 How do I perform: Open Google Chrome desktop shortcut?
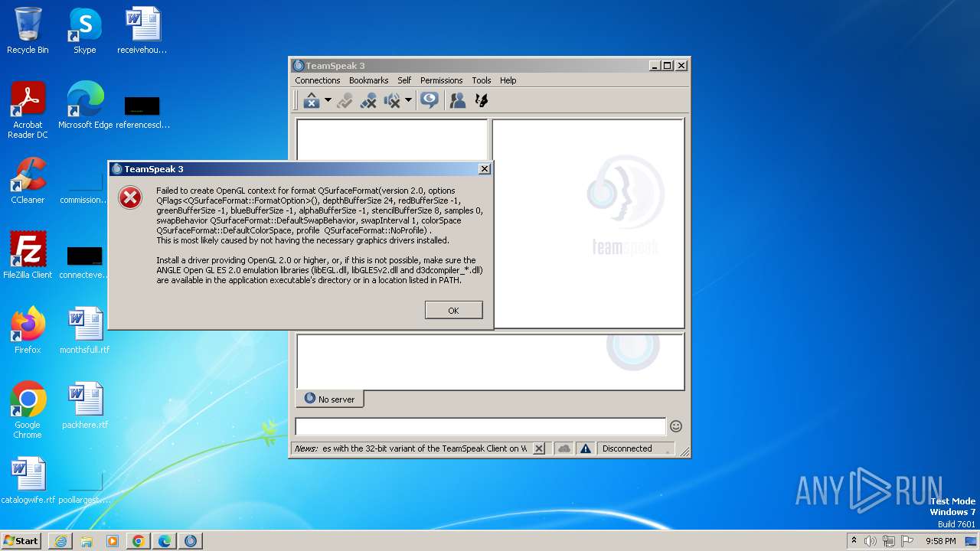click(28, 410)
